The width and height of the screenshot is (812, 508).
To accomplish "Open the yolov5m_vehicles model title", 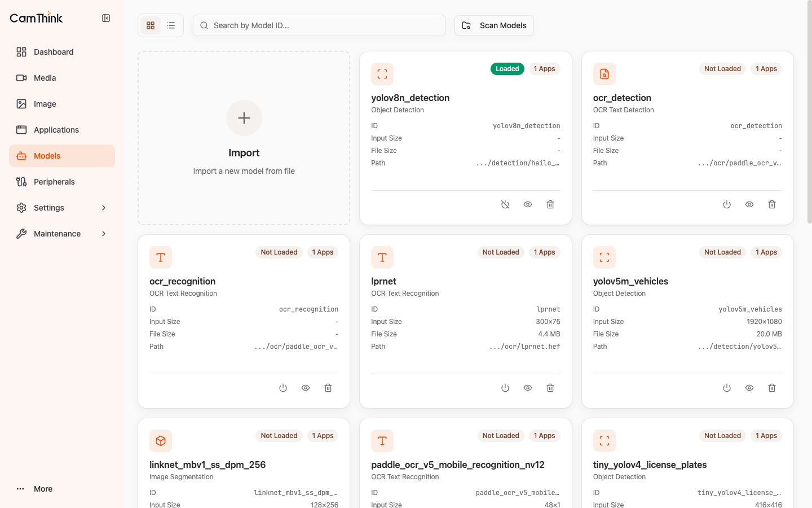I will 630,281.
